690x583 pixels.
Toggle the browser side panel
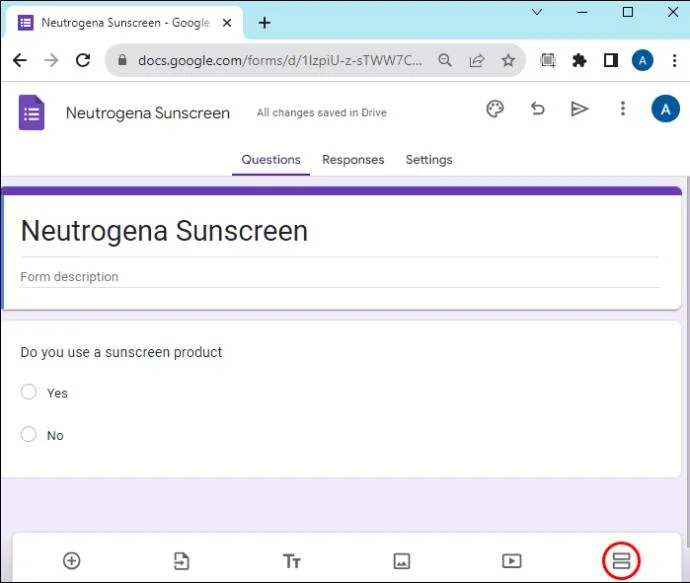pos(611,60)
